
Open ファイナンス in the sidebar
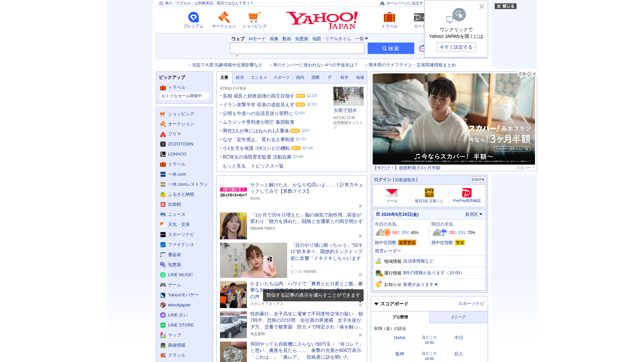coord(181,245)
